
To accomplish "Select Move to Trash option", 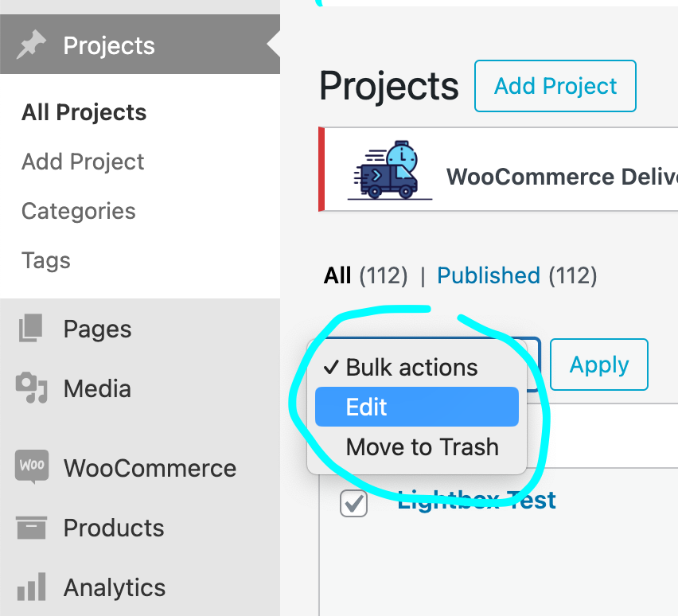I will click(422, 446).
